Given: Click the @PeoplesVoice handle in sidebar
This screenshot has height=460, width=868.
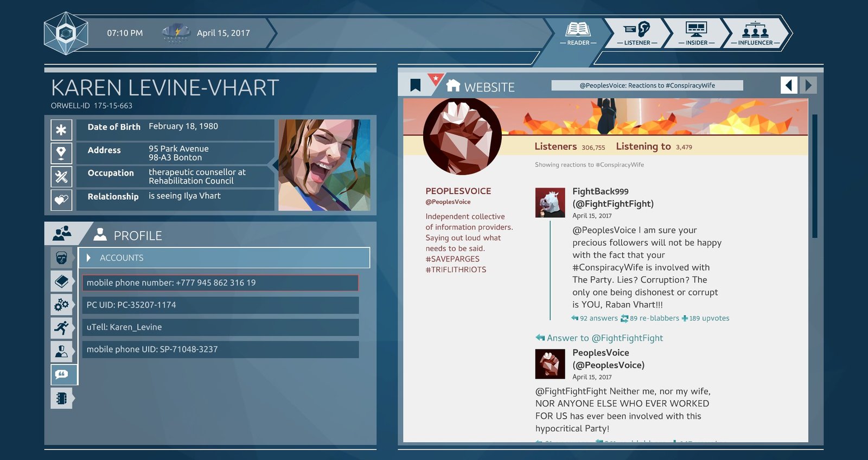Looking at the screenshot, I should pos(448,202).
